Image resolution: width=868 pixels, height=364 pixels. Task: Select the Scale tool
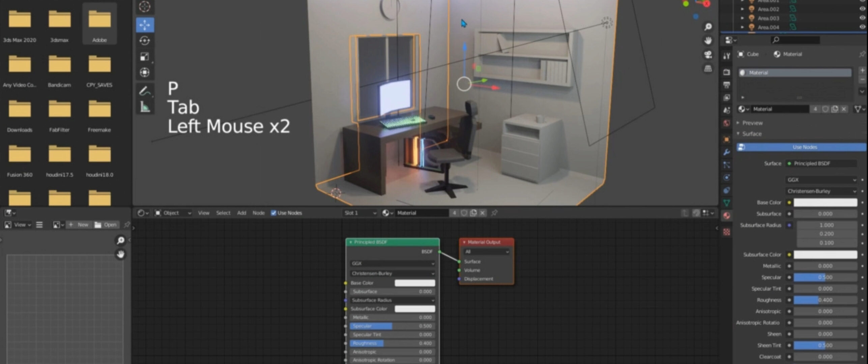click(x=145, y=56)
